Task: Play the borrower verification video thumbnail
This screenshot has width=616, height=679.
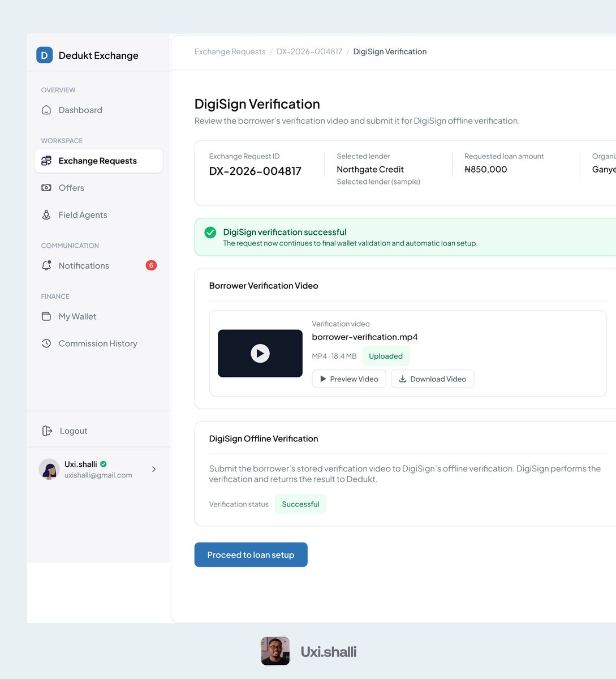Action: [260, 354]
